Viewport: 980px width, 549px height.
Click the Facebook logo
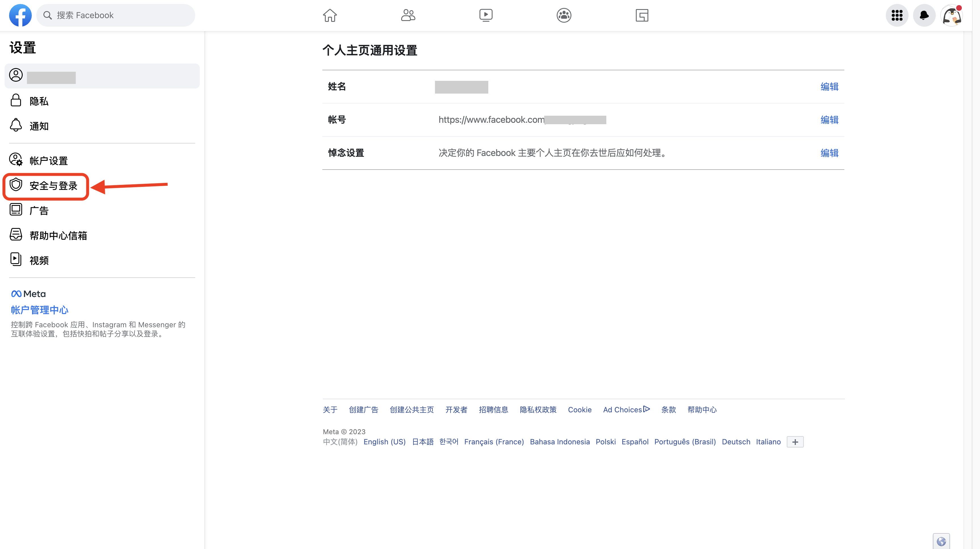[20, 15]
